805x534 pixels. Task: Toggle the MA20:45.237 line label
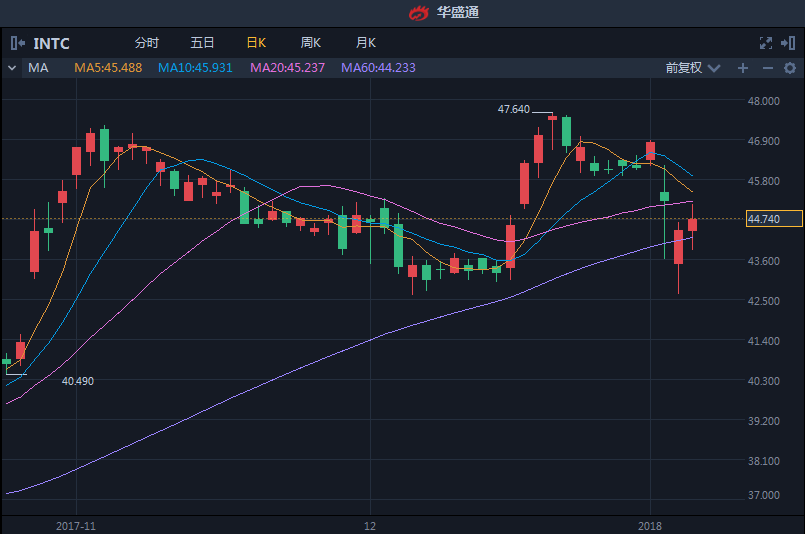(x=287, y=68)
